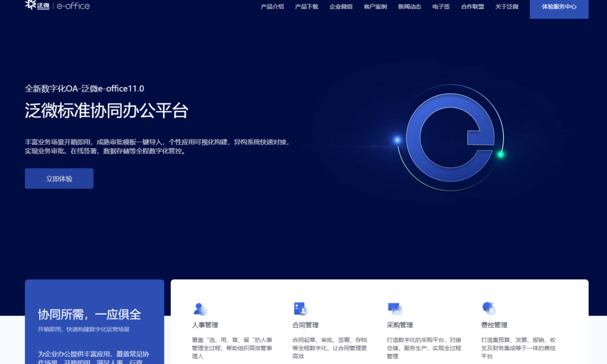
Task: Click the 合同管理 contract icon
Action: point(300,309)
